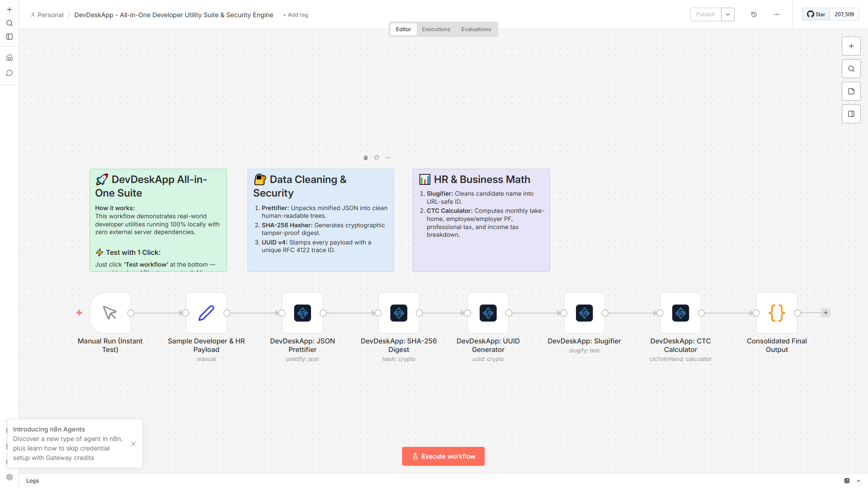Viewport: 868px width, 488px height.
Task: Expand the Logs panel chevron
Action: pos(859,481)
